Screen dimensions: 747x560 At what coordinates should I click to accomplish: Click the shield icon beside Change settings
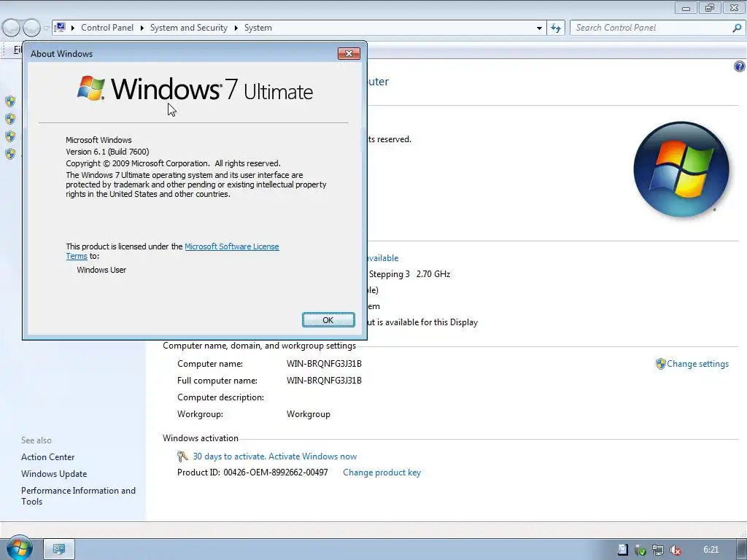click(660, 364)
